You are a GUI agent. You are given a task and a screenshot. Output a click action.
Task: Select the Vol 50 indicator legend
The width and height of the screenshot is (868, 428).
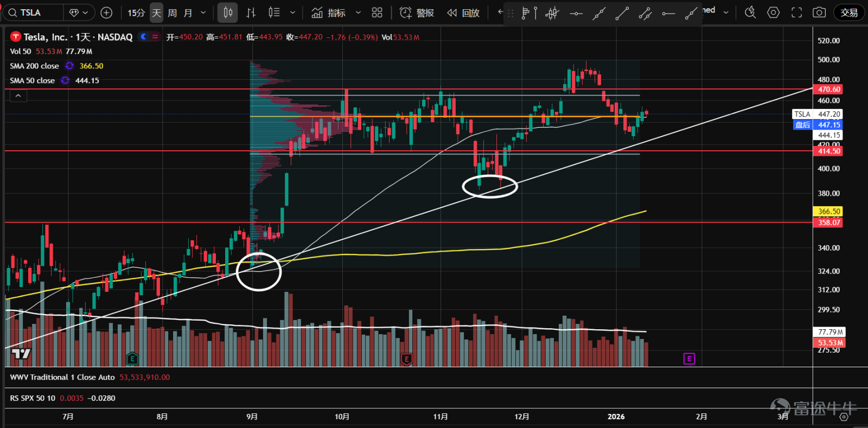tap(21, 52)
